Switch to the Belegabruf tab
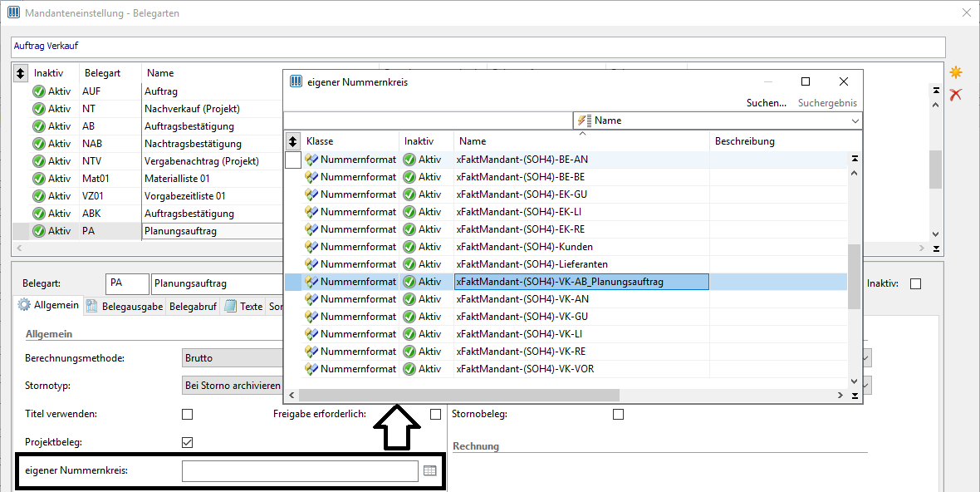 point(194,307)
